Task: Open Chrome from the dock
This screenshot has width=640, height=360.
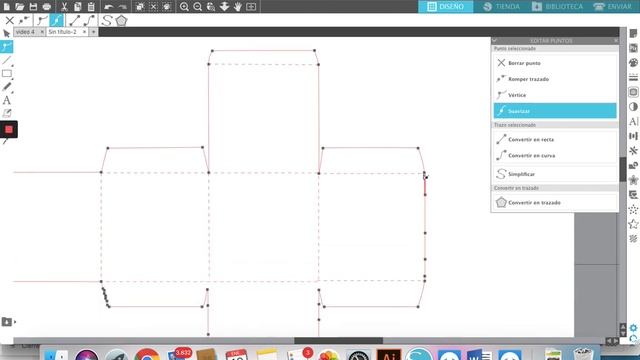Action: [x=147, y=354]
